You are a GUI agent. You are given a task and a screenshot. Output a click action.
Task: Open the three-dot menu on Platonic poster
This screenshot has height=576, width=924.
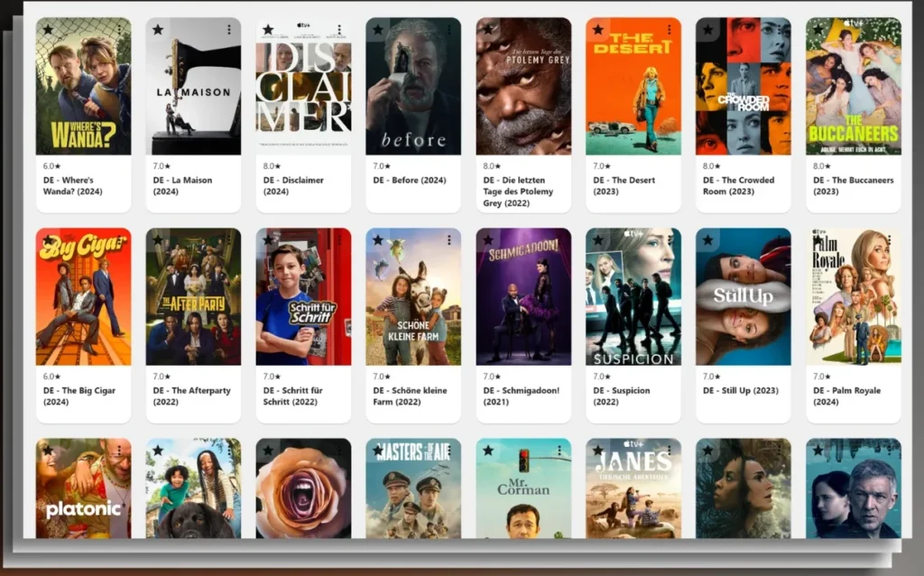click(x=119, y=451)
